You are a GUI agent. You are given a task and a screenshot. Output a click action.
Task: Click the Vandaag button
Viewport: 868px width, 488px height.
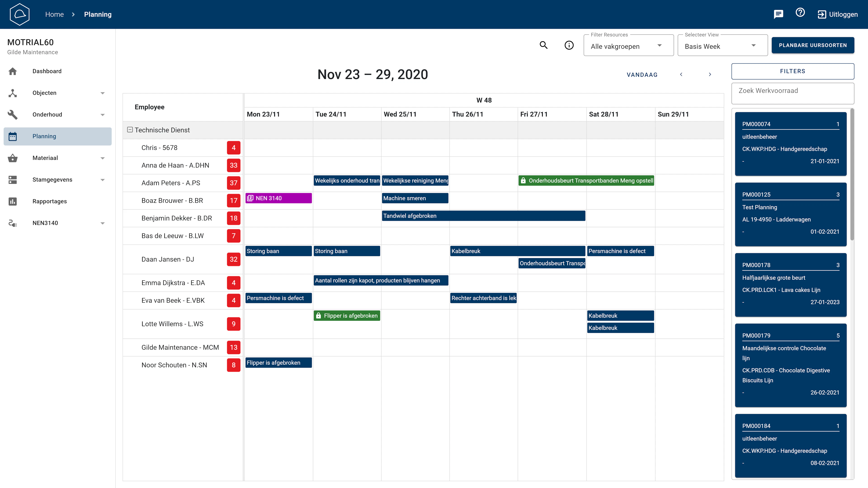coord(642,75)
